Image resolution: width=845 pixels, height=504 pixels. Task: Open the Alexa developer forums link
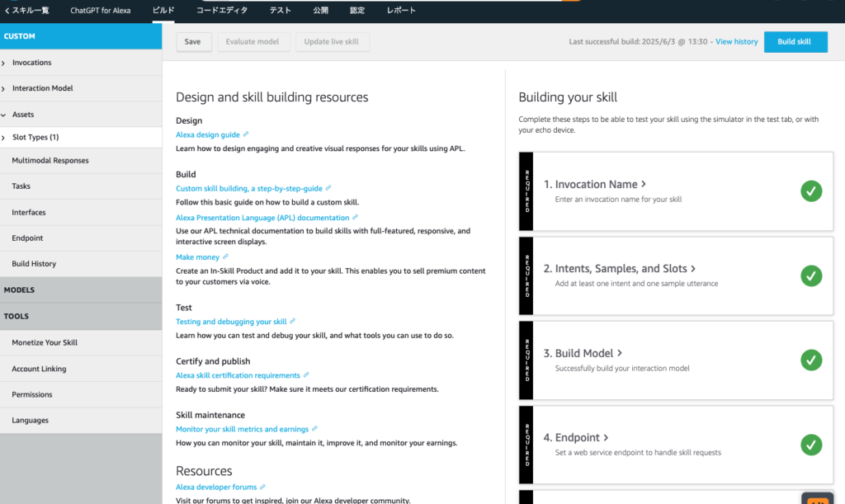coord(216,488)
